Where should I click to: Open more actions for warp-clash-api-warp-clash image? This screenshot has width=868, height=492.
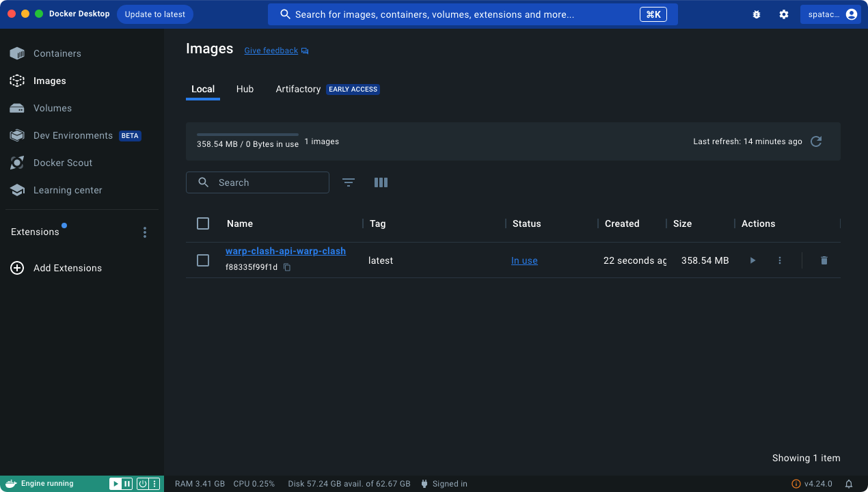tap(780, 260)
